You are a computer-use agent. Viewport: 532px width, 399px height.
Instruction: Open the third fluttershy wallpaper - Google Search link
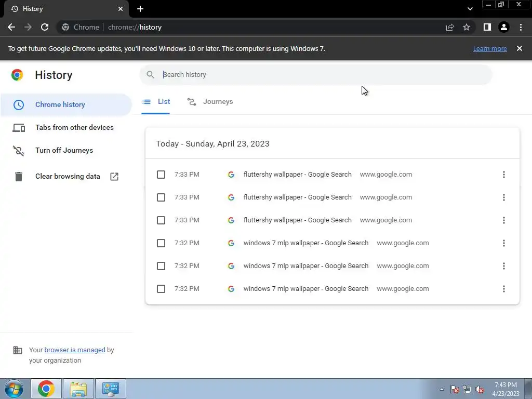298,220
